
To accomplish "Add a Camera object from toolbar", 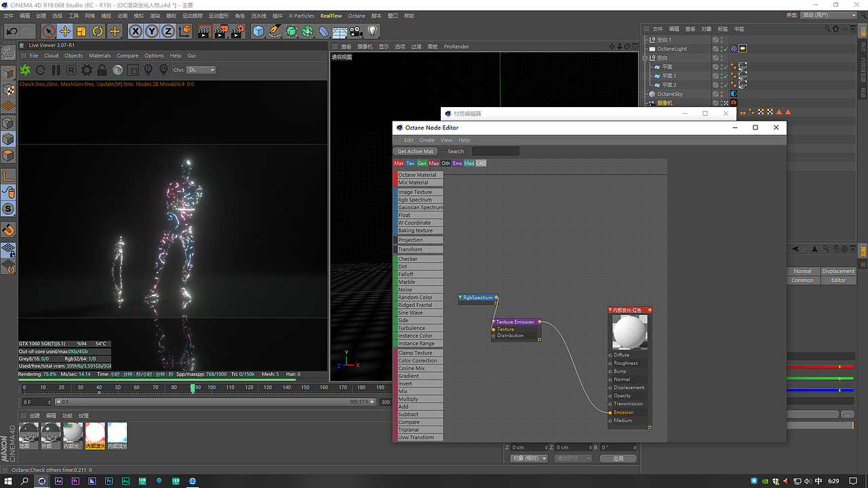I will point(356,31).
